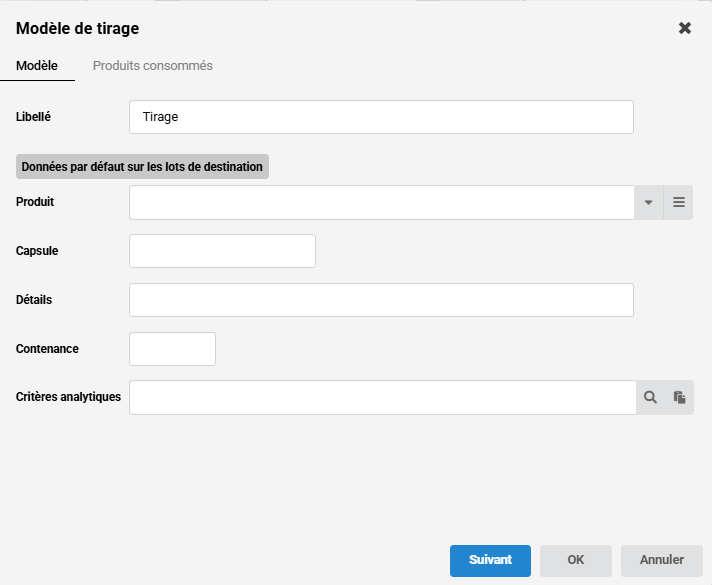This screenshot has height=585, width=712.
Task: Expand the Produit dropdown arrow
Action: coord(648,202)
